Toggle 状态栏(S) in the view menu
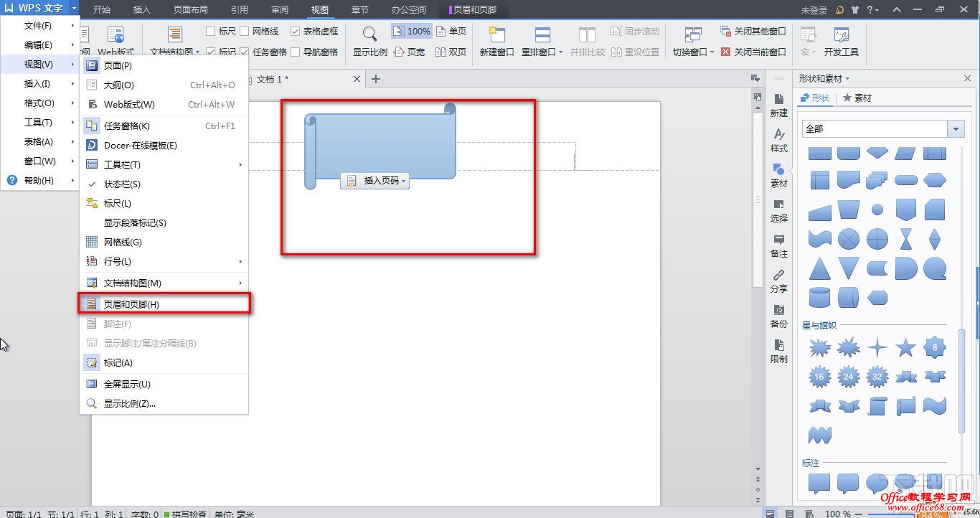Image resolution: width=980 pixels, height=518 pixels. click(x=164, y=184)
